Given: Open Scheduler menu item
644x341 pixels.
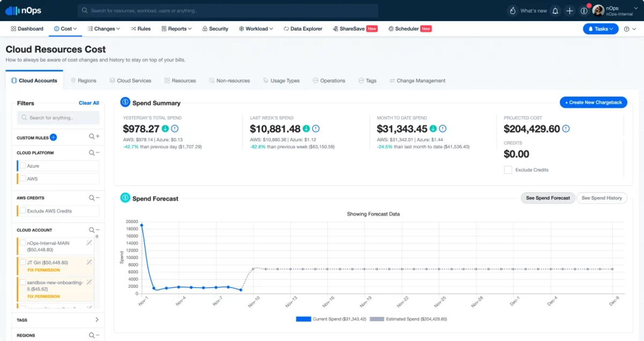Looking at the screenshot, I should pyautogui.click(x=410, y=29).
